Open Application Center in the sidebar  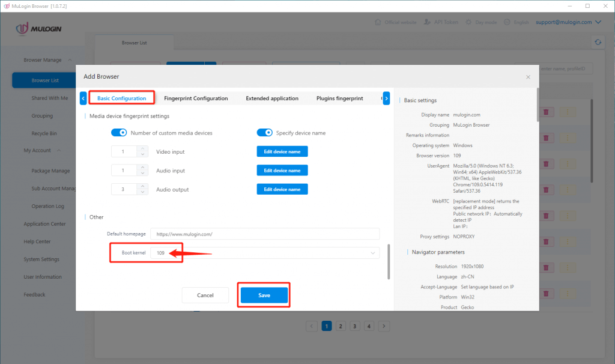click(x=44, y=223)
